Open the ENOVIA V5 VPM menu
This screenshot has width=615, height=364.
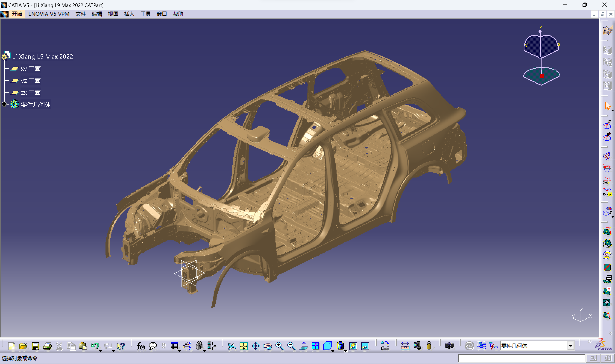tap(49, 14)
